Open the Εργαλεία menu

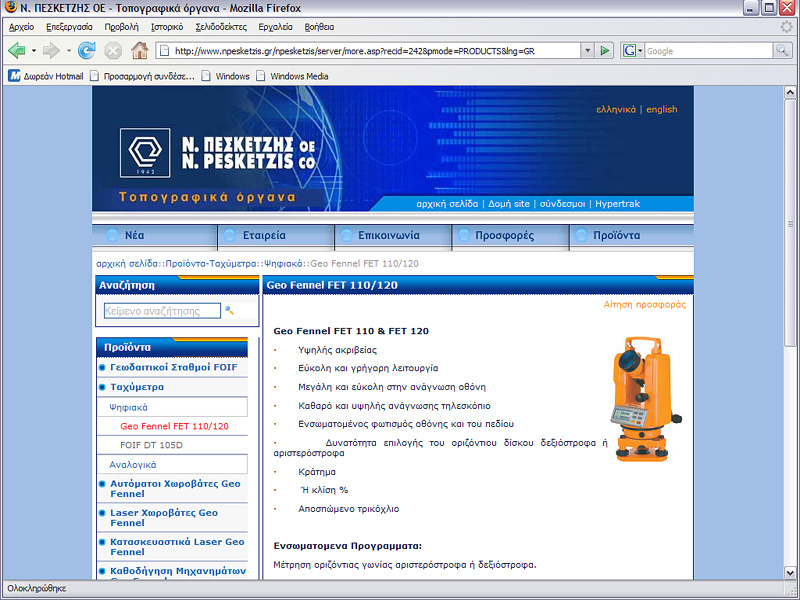276,27
